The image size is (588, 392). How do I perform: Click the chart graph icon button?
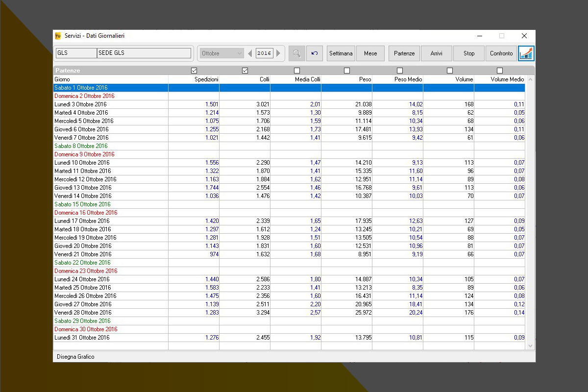tap(526, 53)
